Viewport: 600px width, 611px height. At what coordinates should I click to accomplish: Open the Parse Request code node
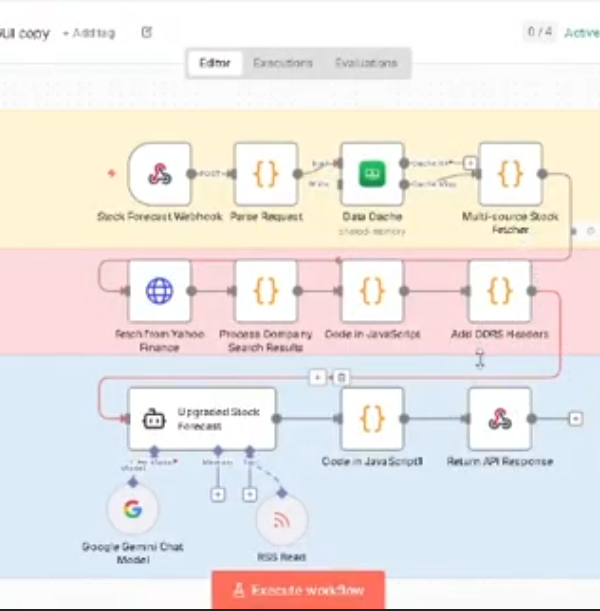click(266, 174)
